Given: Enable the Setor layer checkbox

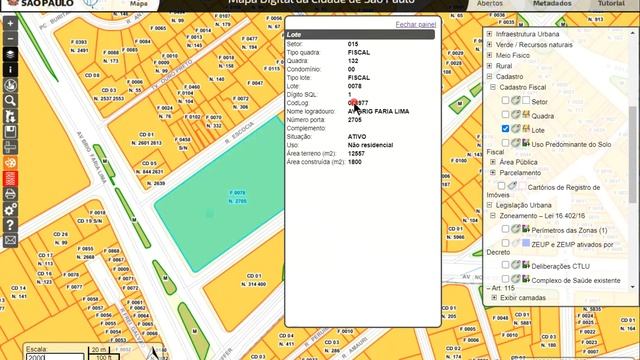Looking at the screenshot, I should coord(505,100).
